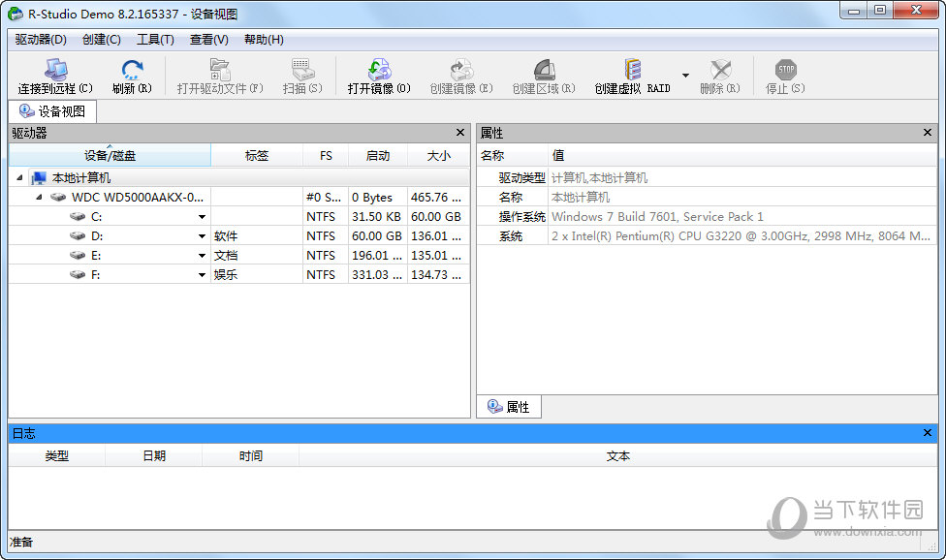
Task: Click the Create Image (创建镜像) toolbar icon
Action: (461, 70)
